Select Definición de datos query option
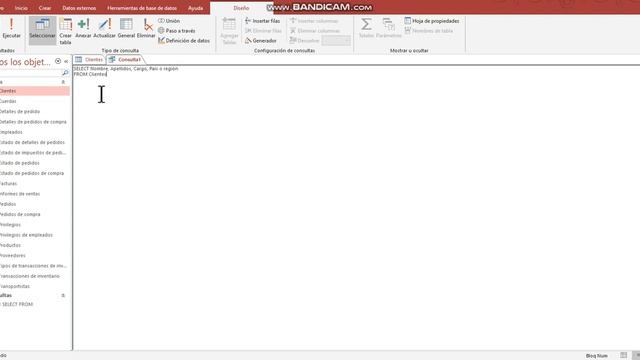The width and height of the screenshot is (640, 360). point(184,41)
